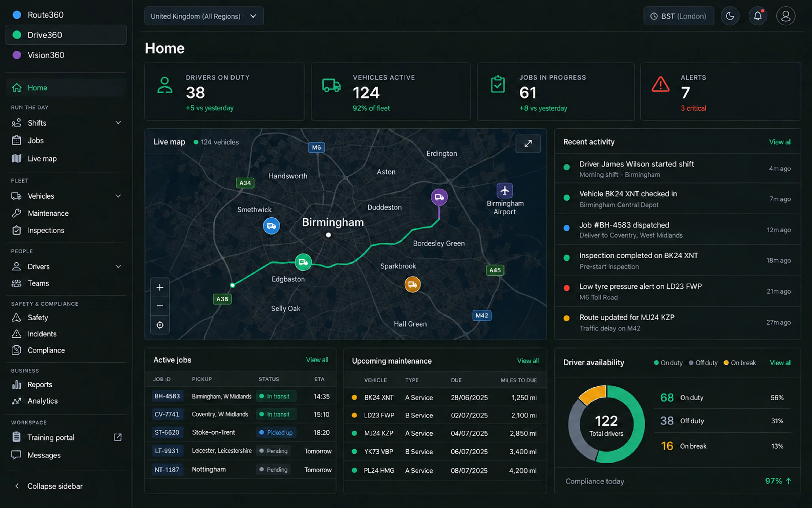
Task: Toggle the Off duty legend item
Action: (x=703, y=363)
